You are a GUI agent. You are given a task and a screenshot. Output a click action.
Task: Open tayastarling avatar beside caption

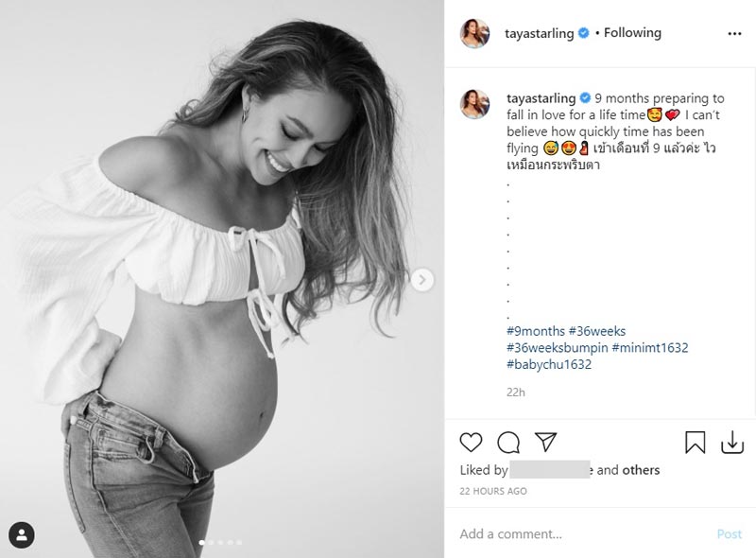click(474, 104)
